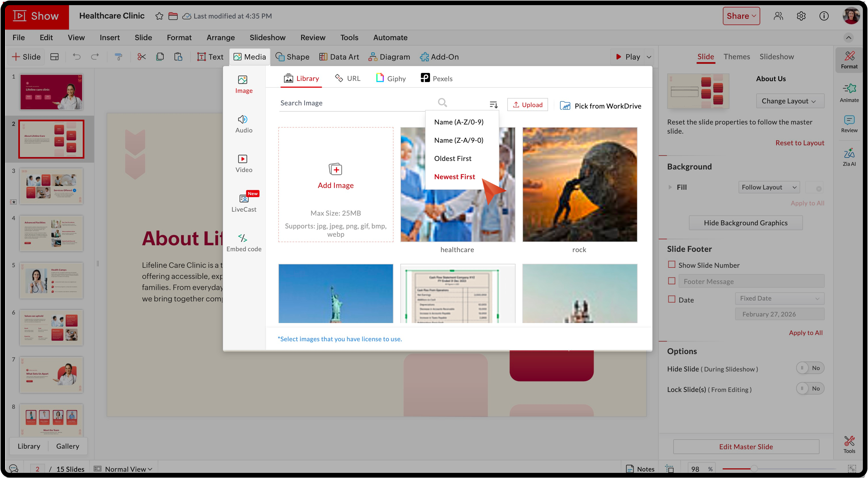Enable Show Slide Number checkbox
This screenshot has height=478, width=868.
pyautogui.click(x=672, y=265)
